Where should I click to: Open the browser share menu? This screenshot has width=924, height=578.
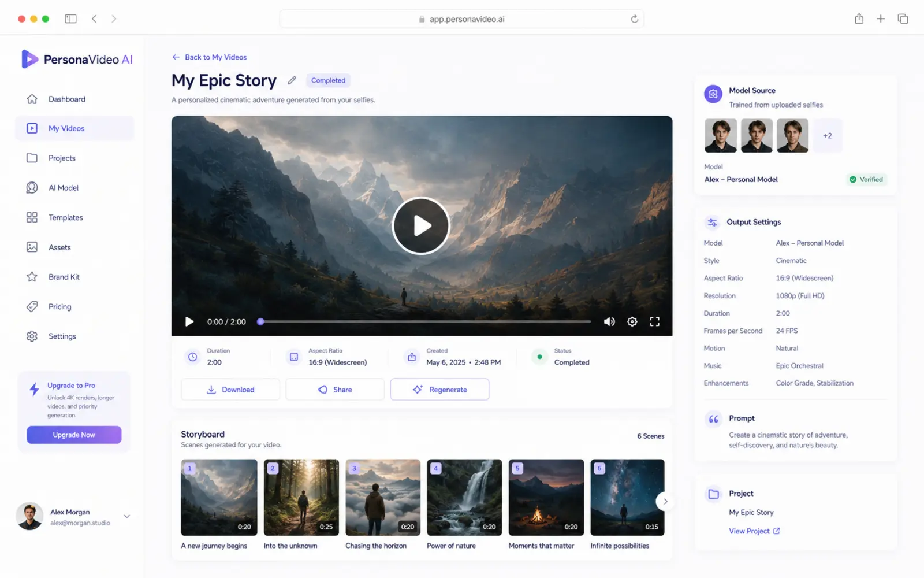click(x=859, y=18)
